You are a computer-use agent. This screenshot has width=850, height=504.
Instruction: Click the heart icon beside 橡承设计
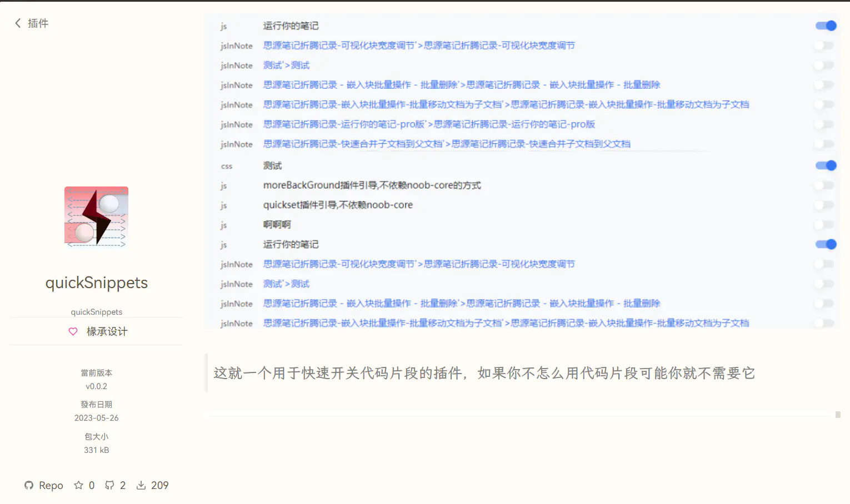click(x=73, y=331)
